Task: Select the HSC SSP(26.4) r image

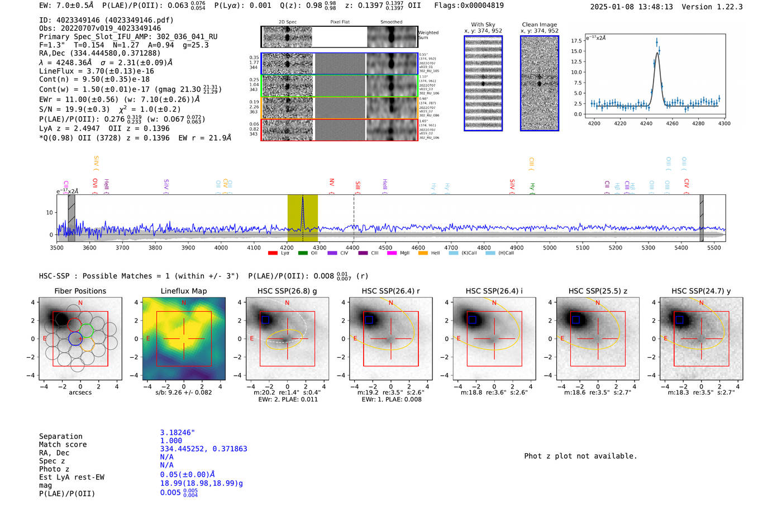Action: [x=391, y=339]
